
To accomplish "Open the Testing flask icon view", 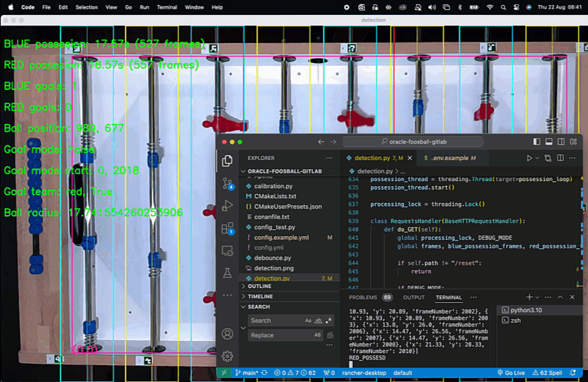I will pos(227,272).
